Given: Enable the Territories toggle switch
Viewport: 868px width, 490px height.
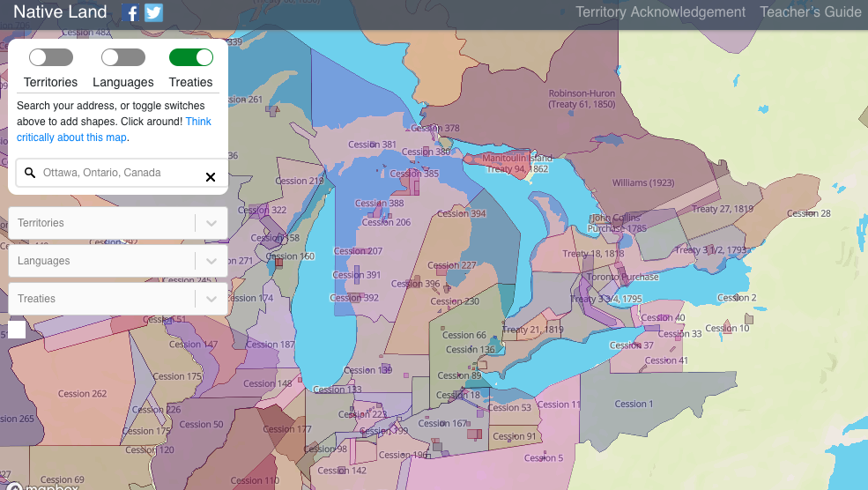Looking at the screenshot, I should click(50, 58).
